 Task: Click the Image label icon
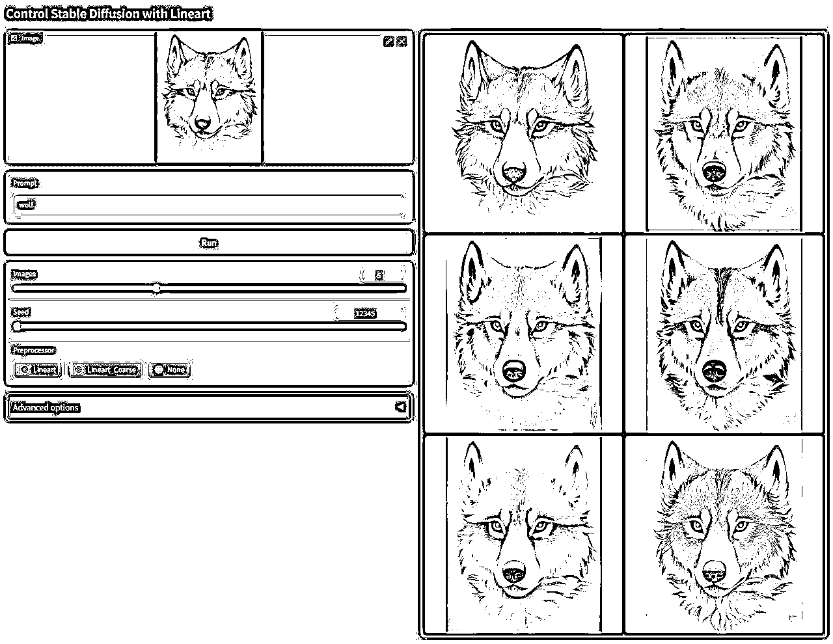pyautogui.click(x=14, y=38)
